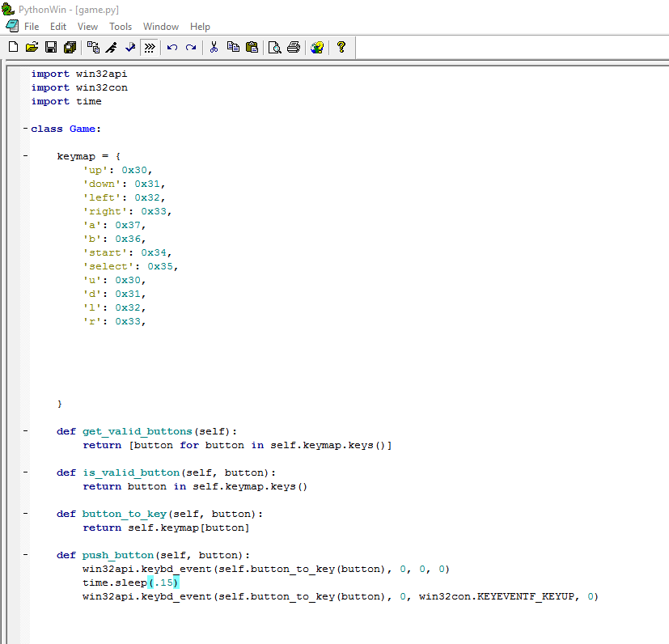The image size is (669, 644).
Task: Click the "'select': 0x35" entry
Action: (130, 266)
